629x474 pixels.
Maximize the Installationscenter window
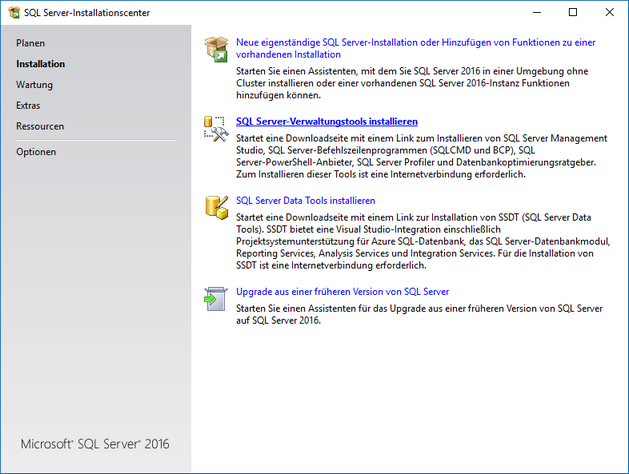click(573, 12)
